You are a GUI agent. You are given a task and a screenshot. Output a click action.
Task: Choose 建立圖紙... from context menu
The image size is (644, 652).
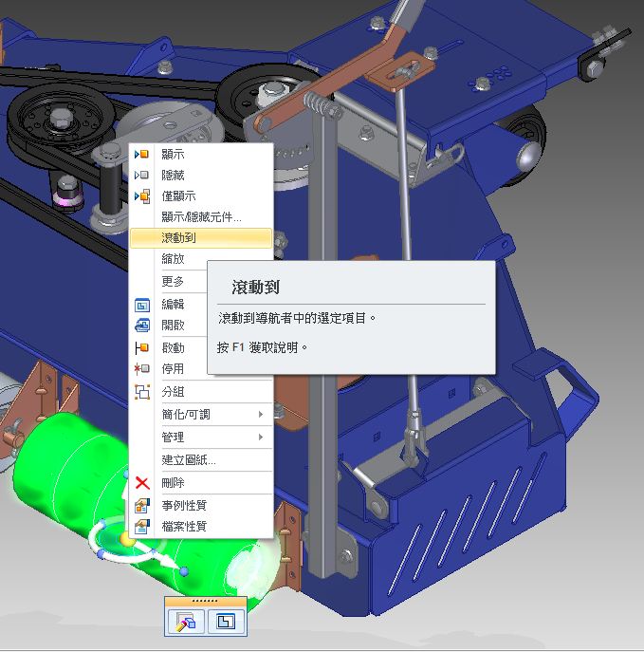[189, 460]
